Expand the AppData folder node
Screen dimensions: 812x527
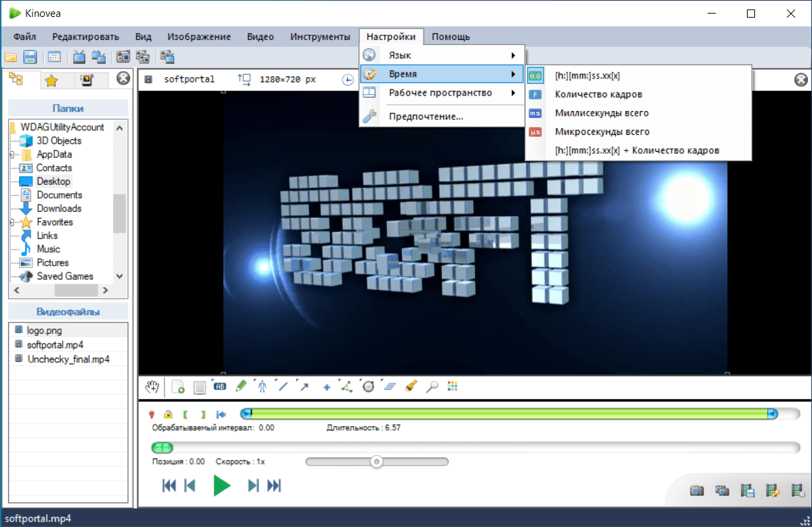click(12, 154)
